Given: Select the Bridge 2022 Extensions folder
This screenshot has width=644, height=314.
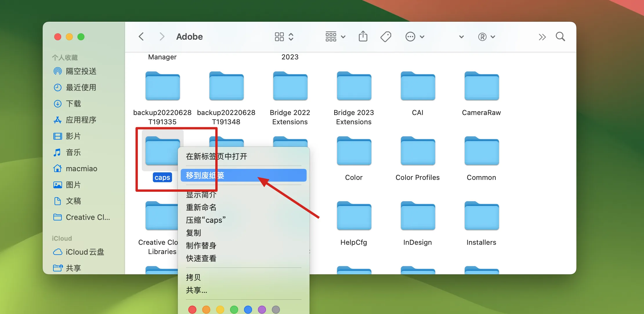Looking at the screenshot, I should pyautogui.click(x=290, y=86).
